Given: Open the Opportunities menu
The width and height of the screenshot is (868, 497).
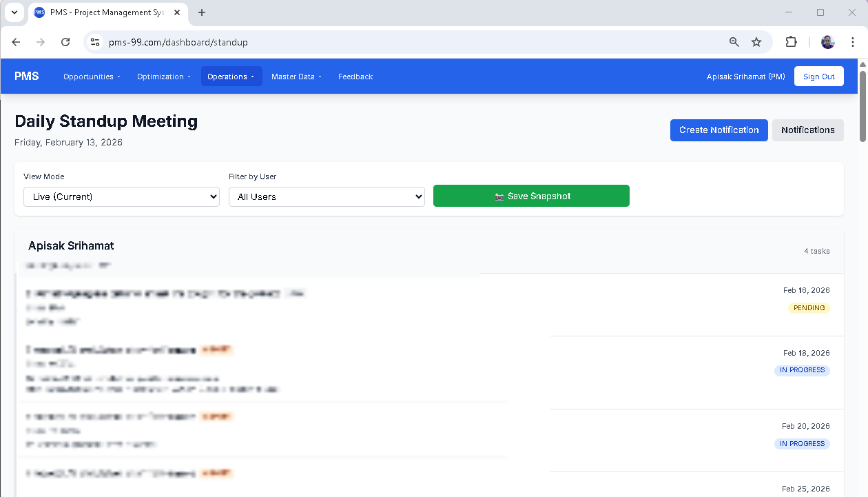Looking at the screenshot, I should pyautogui.click(x=92, y=77).
